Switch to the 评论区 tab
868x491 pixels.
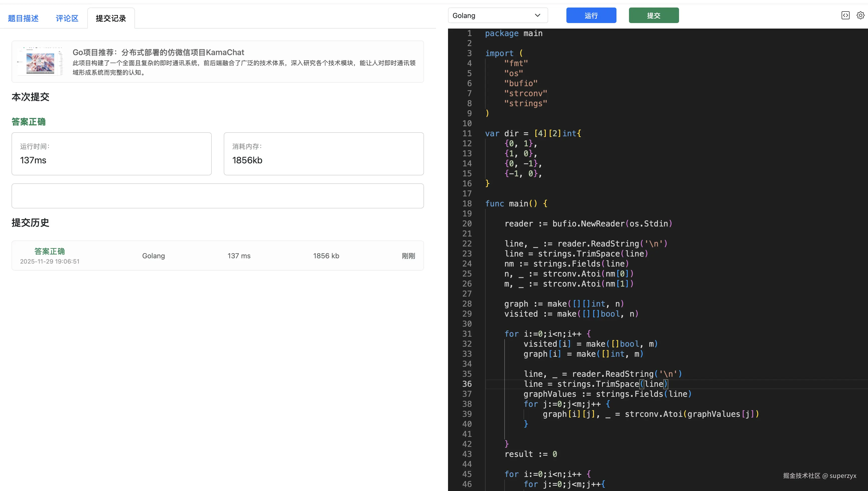[67, 18]
